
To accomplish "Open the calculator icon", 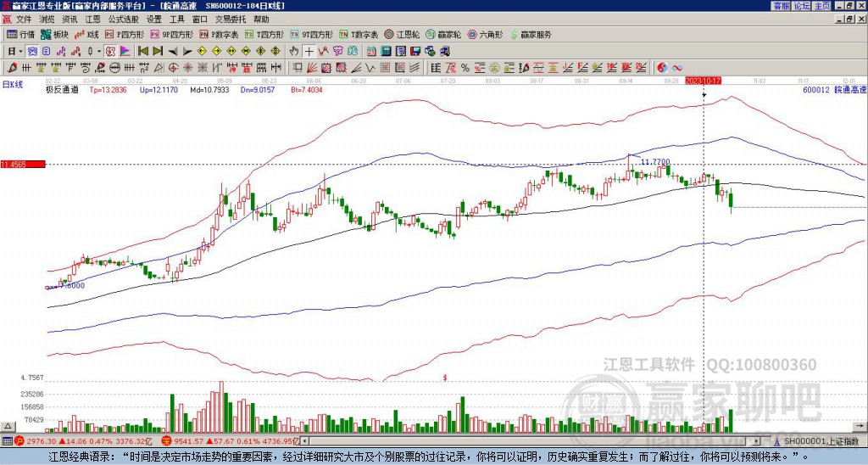I will [x=386, y=52].
